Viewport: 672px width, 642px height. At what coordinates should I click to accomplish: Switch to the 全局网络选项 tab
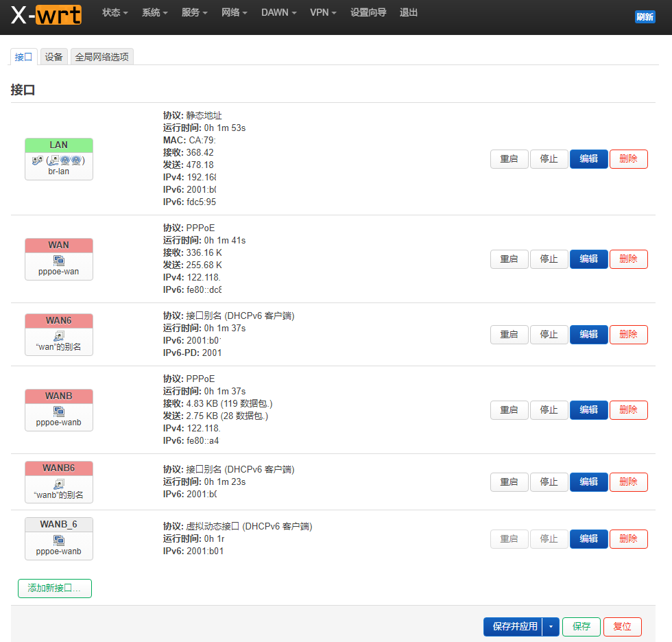point(101,57)
